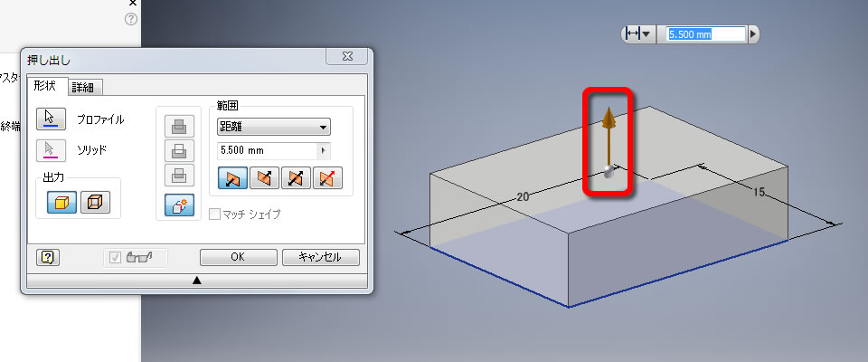Screen dimensions: 868x362
Task: Select asymmetric extrude direction button
Action: [327, 178]
